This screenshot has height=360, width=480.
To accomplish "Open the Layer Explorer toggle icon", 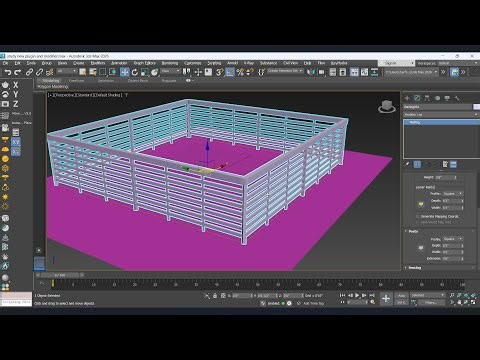I will click(343, 72).
